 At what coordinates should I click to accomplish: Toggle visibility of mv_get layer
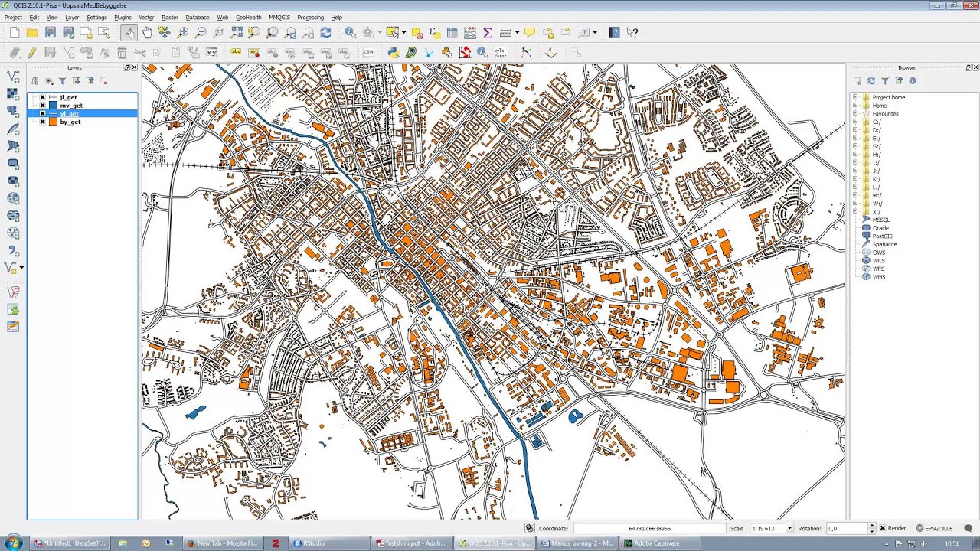(43, 106)
